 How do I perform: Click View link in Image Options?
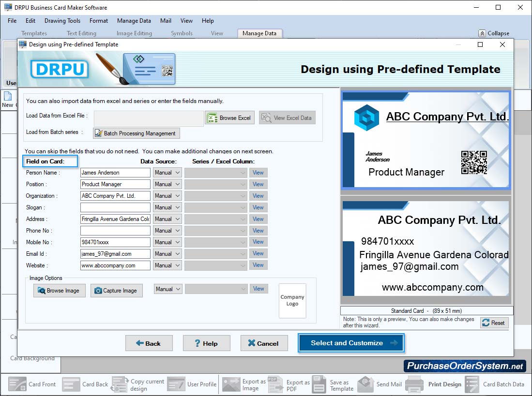pos(258,289)
